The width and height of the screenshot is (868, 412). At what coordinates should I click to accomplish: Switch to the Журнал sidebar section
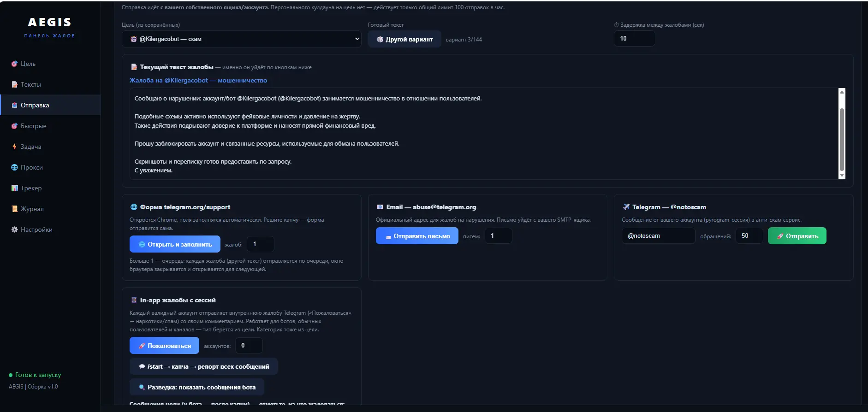50,209
